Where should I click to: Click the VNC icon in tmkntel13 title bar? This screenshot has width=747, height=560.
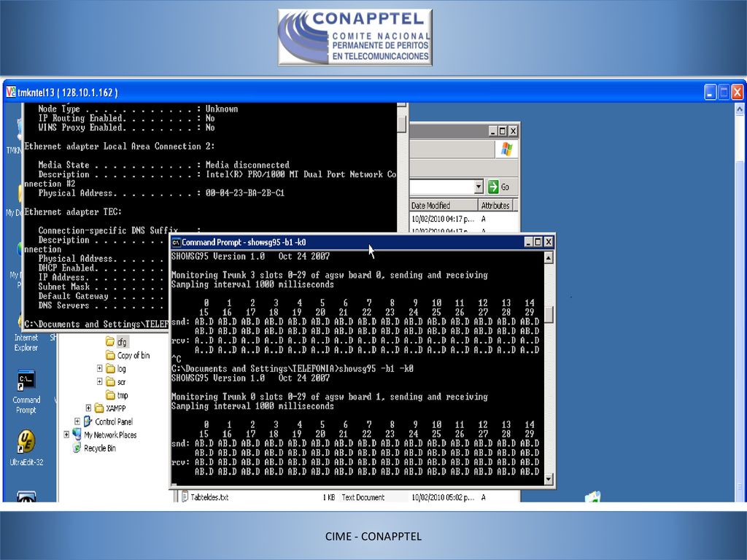[x=11, y=92]
